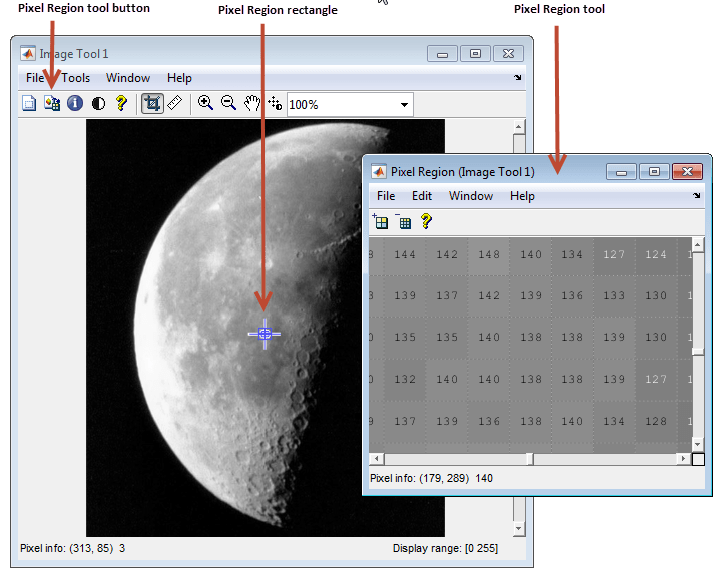Click the Pixel Region menu bar dock arrow
Screen dimensions: 720x572
click(697, 196)
